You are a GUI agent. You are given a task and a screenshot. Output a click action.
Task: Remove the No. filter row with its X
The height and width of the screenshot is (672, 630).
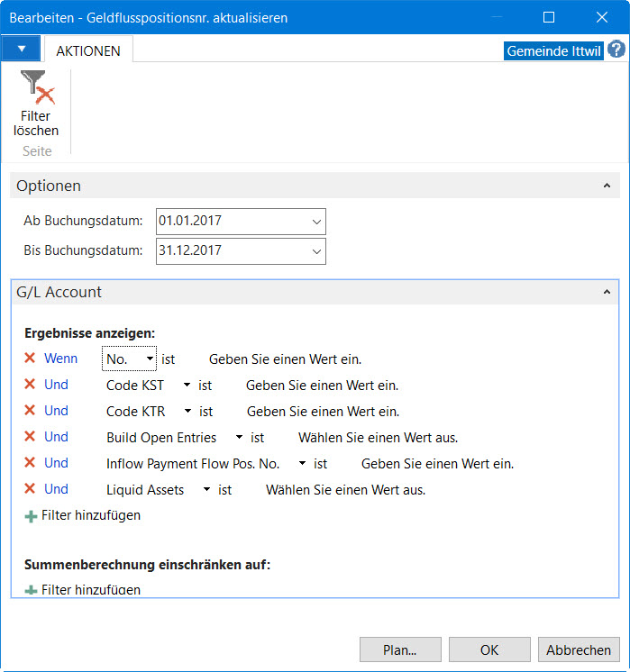pyautogui.click(x=30, y=358)
